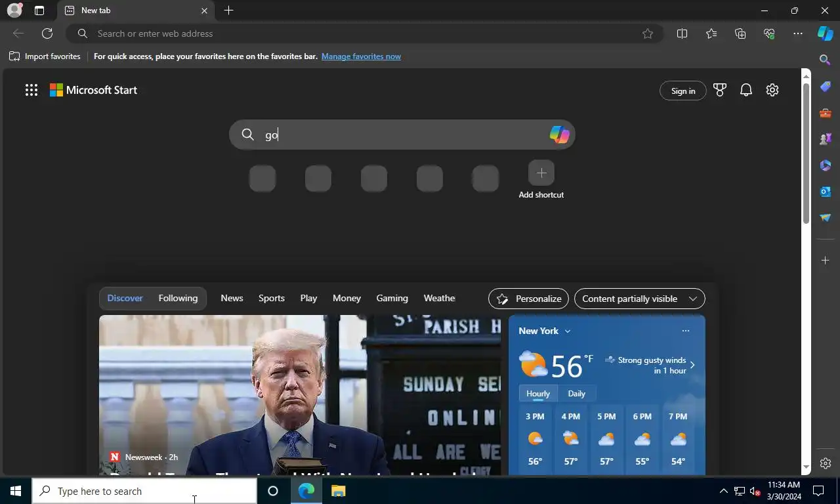Open sidebar Games chess icon

click(826, 139)
